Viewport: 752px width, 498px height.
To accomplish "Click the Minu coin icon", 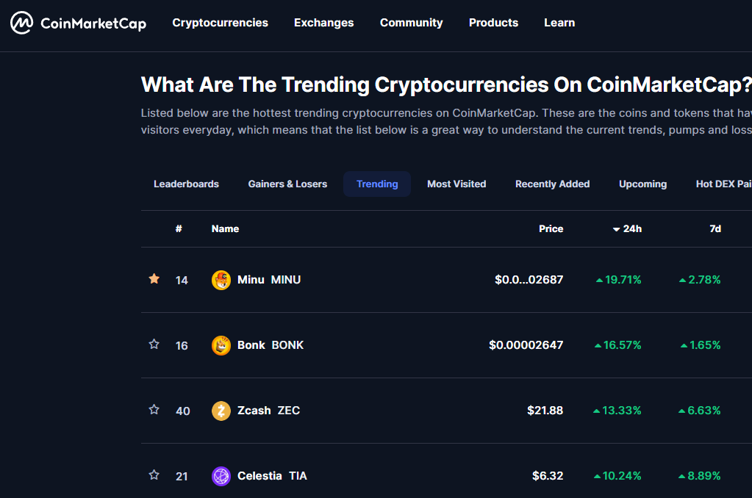I will pyautogui.click(x=221, y=280).
